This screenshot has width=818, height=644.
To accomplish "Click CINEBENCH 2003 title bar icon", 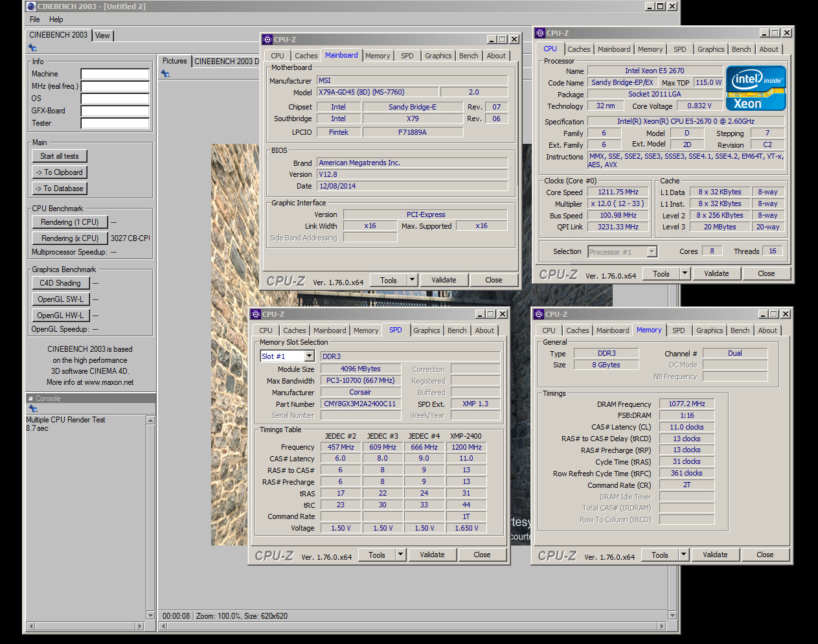I will [30, 6].
